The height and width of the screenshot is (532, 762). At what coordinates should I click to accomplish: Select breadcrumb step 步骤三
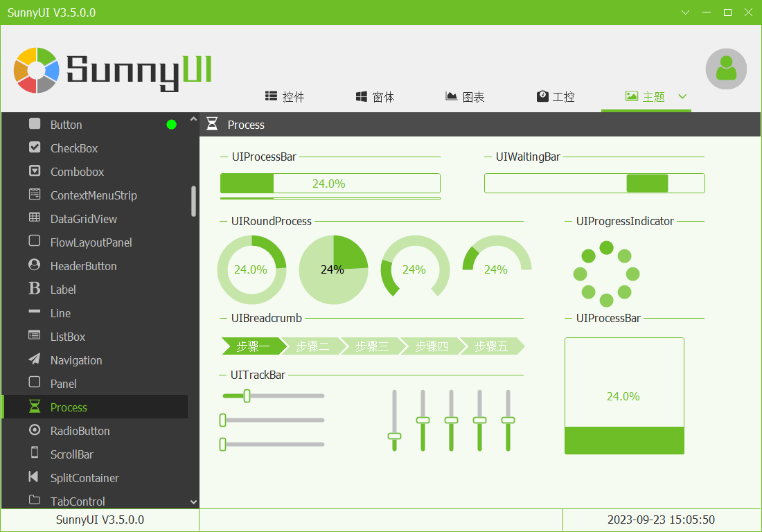[x=372, y=346]
